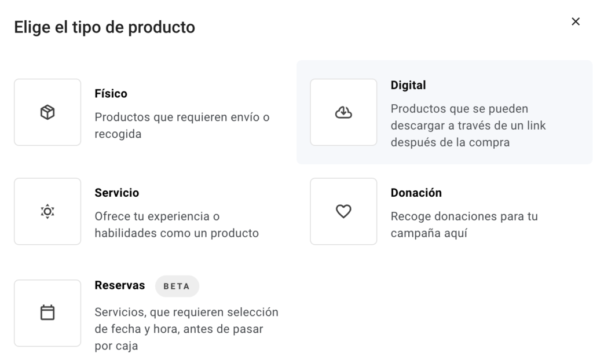Click the BETA badge next to Reservas

(177, 286)
